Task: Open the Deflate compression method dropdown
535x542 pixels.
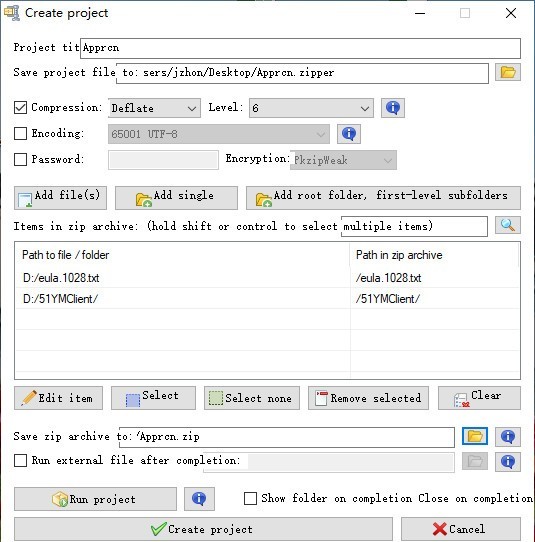Action: [x=154, y=108]
